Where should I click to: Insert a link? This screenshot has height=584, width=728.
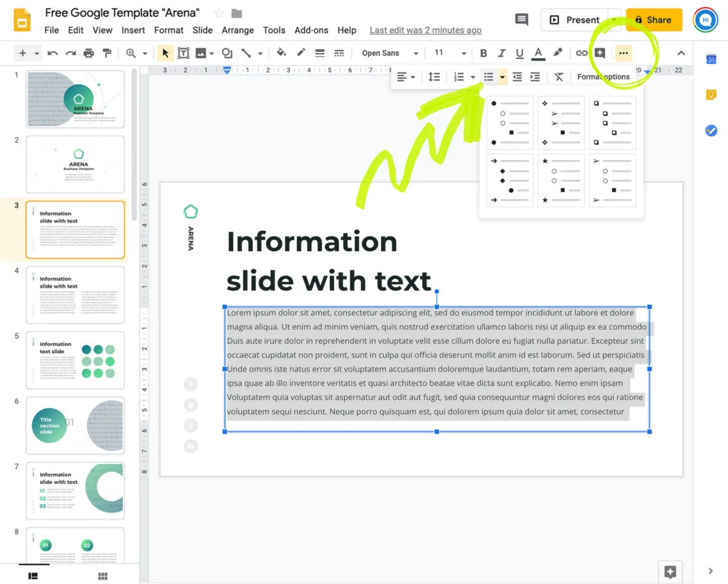[582, 53]
